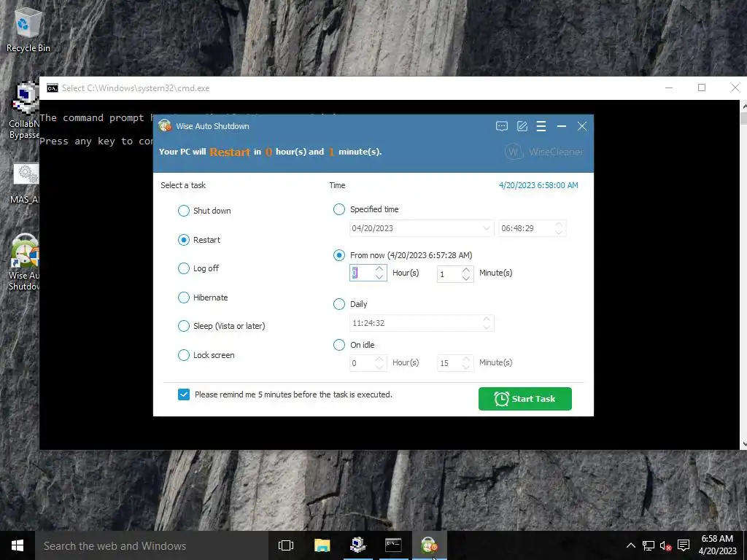Minimize the cmd.exe window

(669, 88)
